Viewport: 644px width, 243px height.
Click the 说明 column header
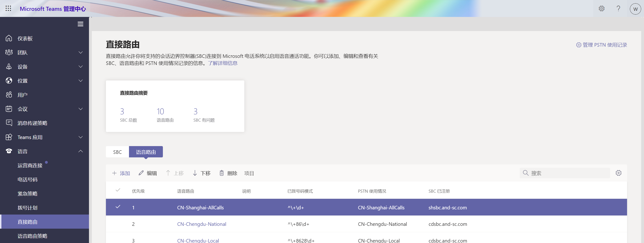[246, 191]
